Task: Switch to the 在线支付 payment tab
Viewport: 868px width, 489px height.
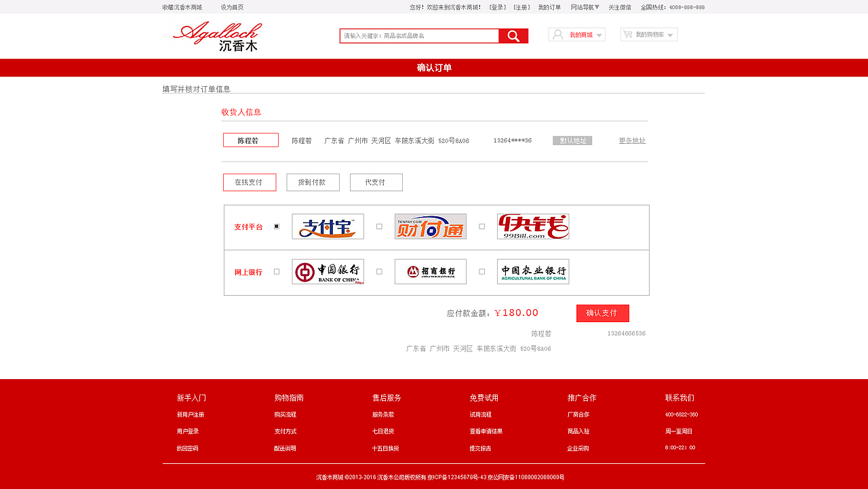Action: pos(250,182)
